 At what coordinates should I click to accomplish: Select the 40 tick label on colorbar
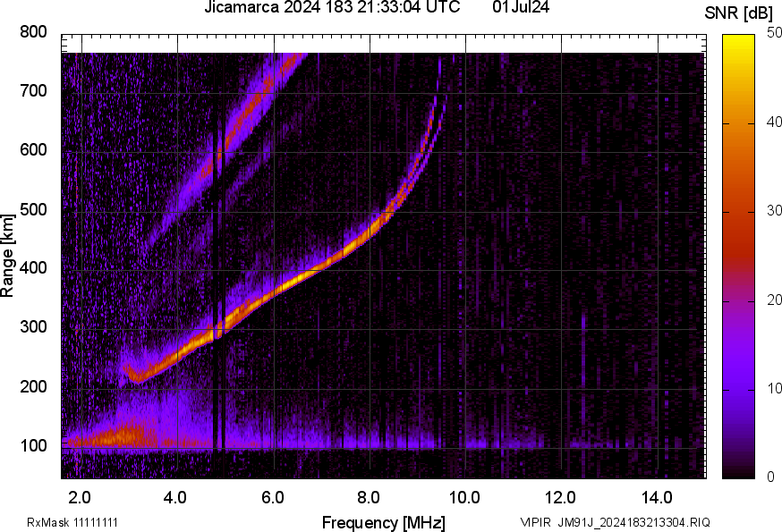(x=774, y=122)
